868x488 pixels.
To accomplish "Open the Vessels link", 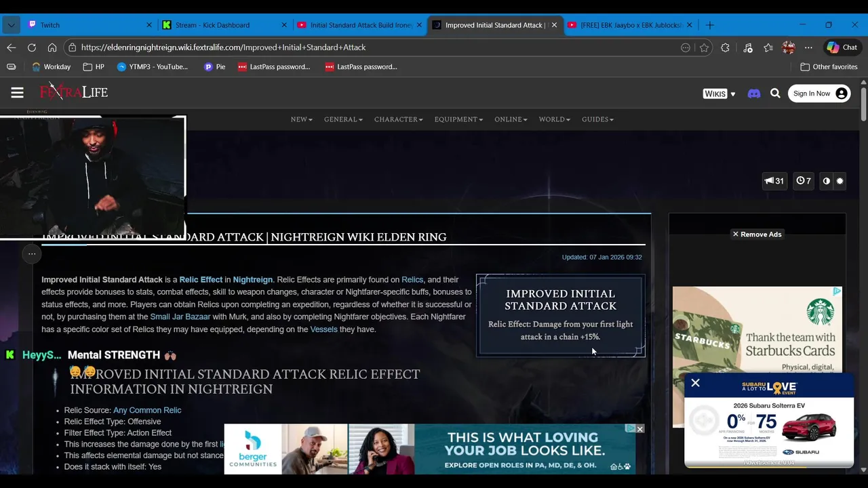I will tap(323, 329).
